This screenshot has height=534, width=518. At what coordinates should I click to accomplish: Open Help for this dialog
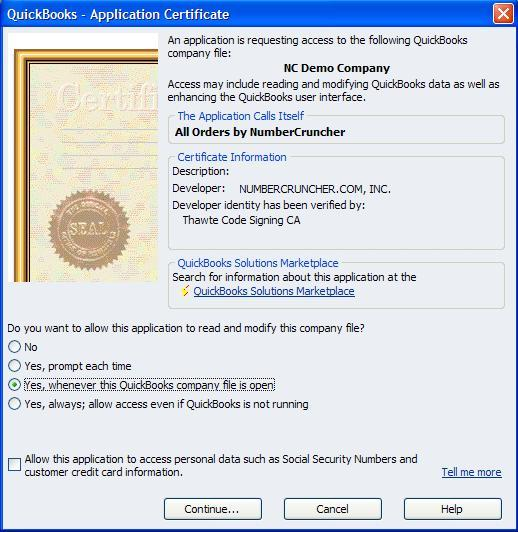453,509
